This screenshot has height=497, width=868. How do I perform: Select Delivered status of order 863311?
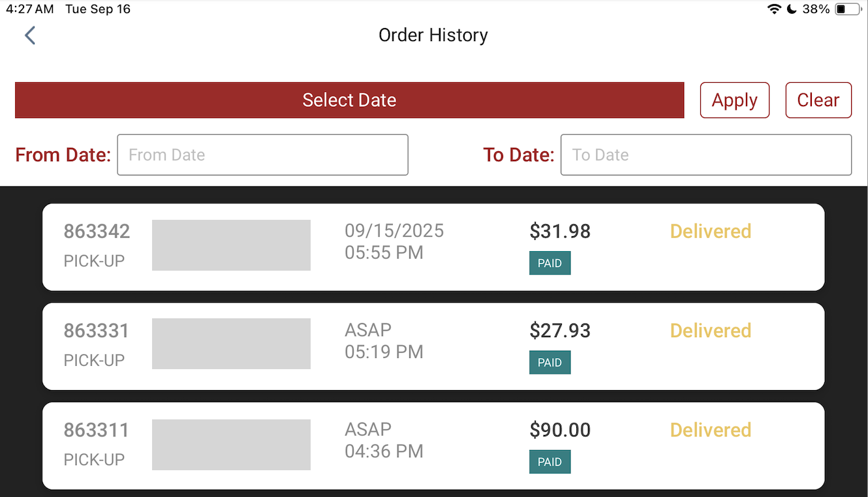(711, 430)
